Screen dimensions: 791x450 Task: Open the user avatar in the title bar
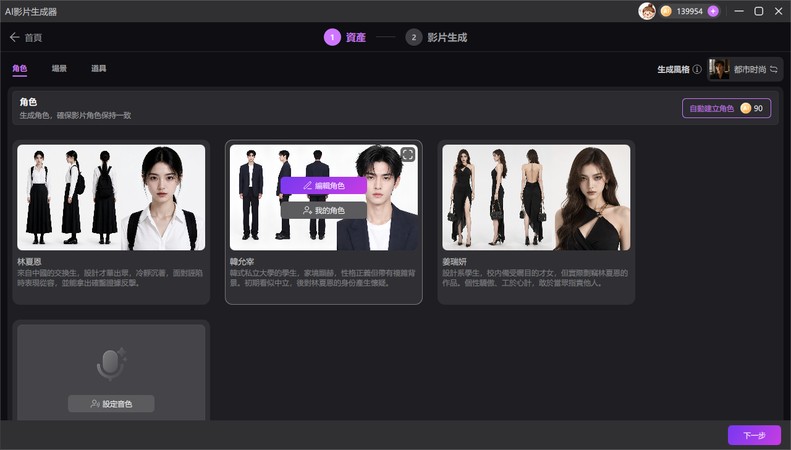coord(647,11)
